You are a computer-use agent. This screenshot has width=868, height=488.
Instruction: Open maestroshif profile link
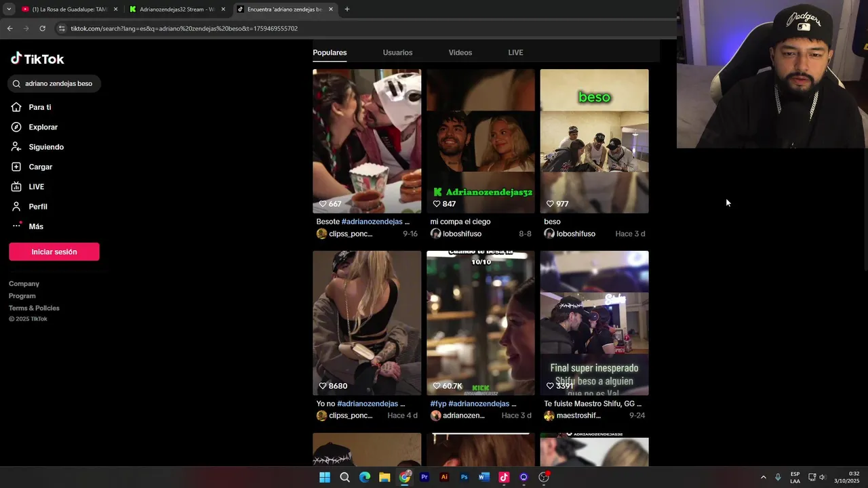pyautogui.click(x=578, y=415)
